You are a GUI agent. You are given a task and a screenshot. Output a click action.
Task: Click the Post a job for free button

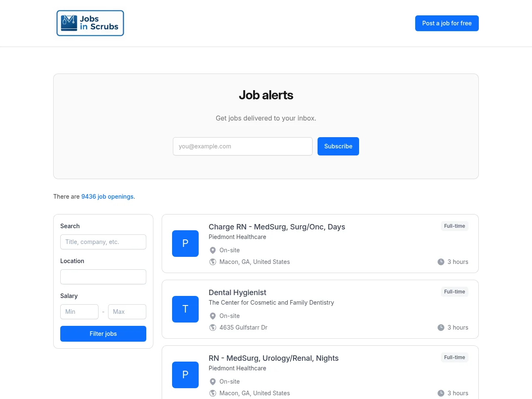pyautogui.click(x=447, y=23)
